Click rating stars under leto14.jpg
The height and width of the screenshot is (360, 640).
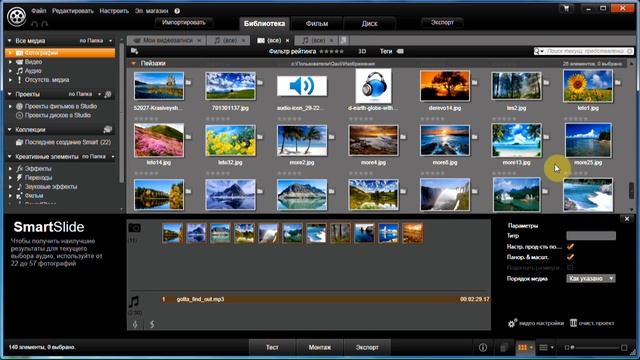click(x=146, y=173)
